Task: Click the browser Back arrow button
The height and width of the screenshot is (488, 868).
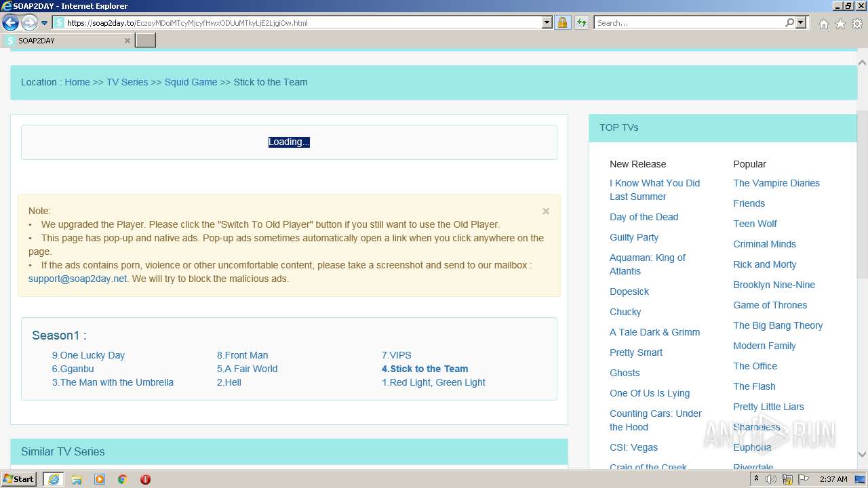Action: pos(10,23)
